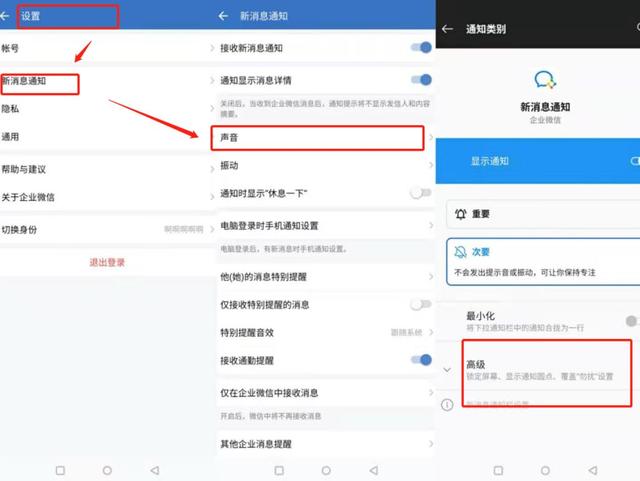Tap back triangle in middle screen navbar
640x481 pixels.
pos(373,470)
